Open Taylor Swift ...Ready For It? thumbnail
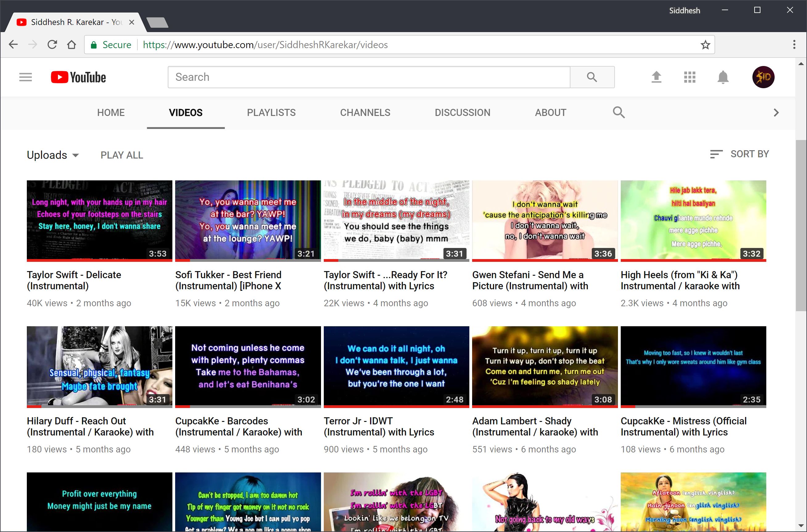This screenshot has height=532, width=807. (397, 221)
